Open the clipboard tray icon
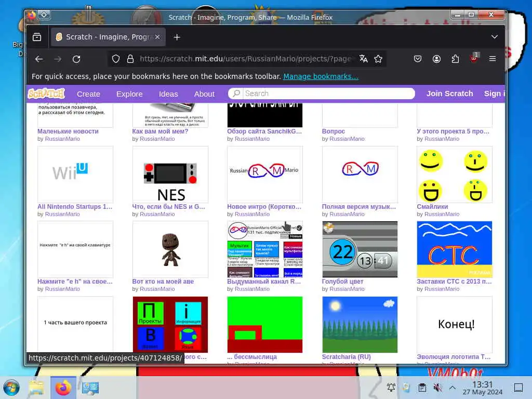532x399 pixels. click(422, 387)
